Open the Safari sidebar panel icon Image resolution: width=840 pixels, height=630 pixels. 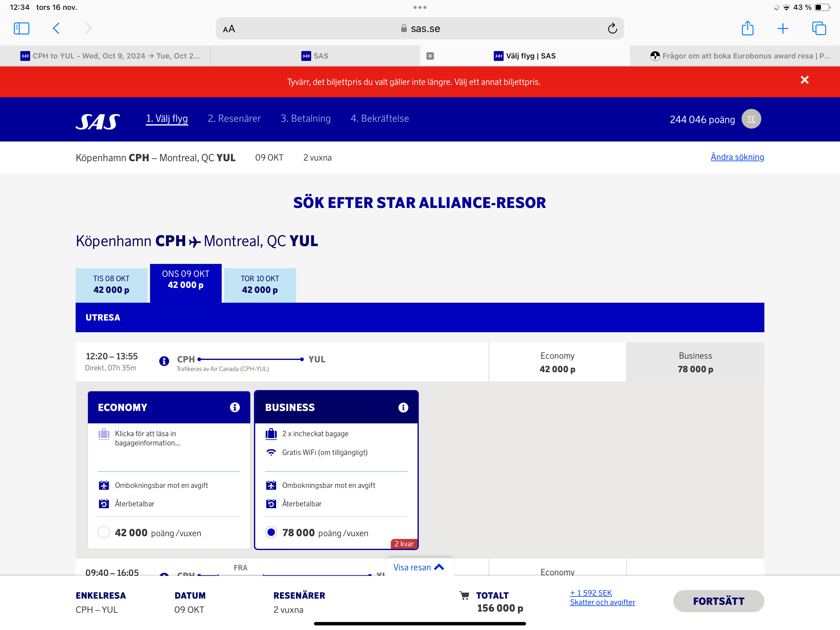tap(21, 29)
